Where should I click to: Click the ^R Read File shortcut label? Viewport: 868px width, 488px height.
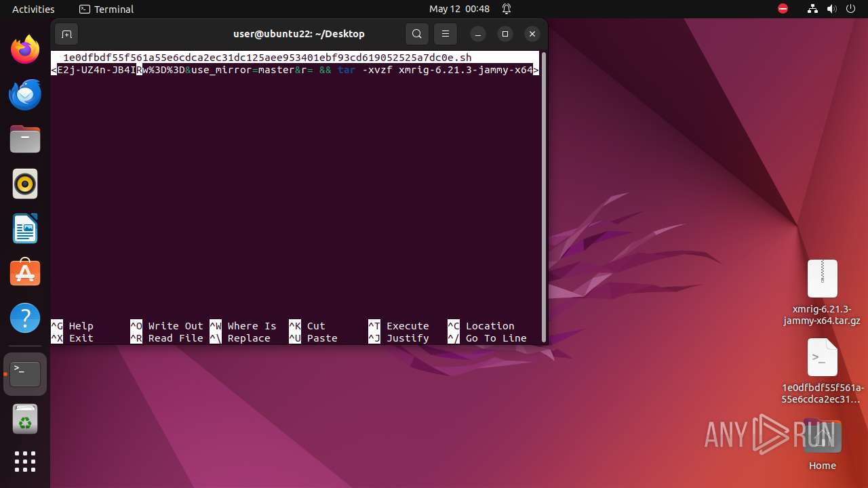[x=167, y=338]
